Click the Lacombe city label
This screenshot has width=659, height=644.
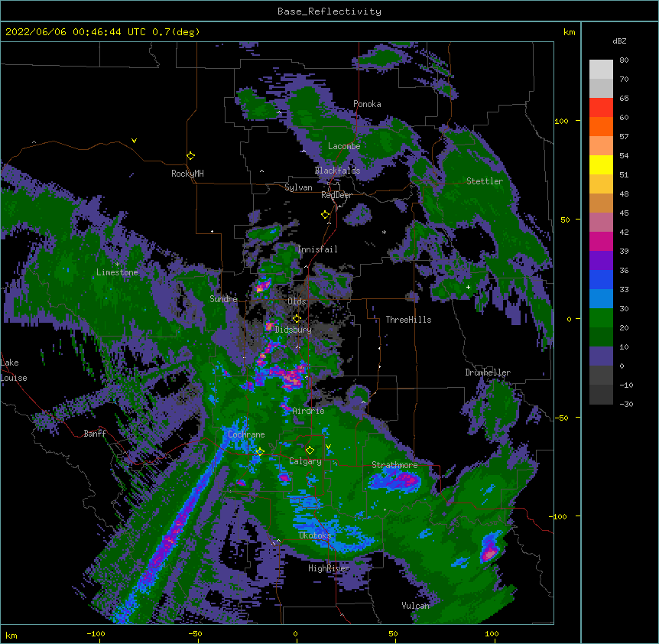(344, 146)
